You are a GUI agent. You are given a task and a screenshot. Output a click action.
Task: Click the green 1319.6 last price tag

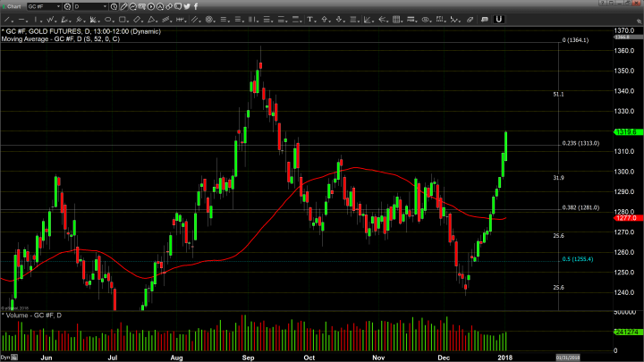click(628, 131)
